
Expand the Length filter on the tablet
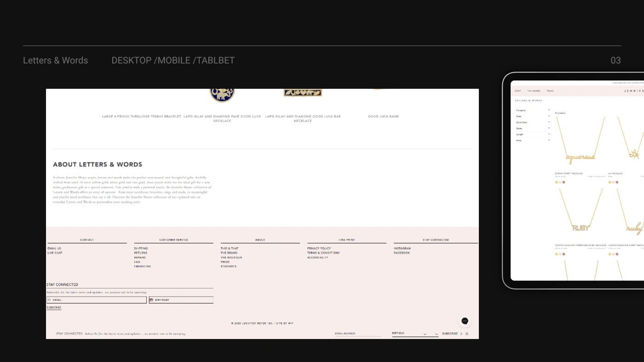tap(533, 134)
